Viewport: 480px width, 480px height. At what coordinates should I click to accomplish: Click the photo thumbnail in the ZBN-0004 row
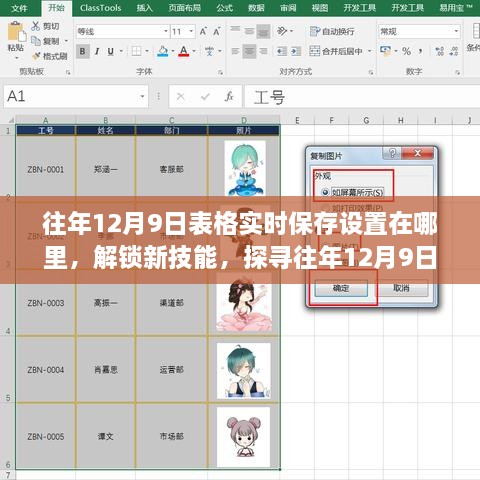[x=243, y=371]
